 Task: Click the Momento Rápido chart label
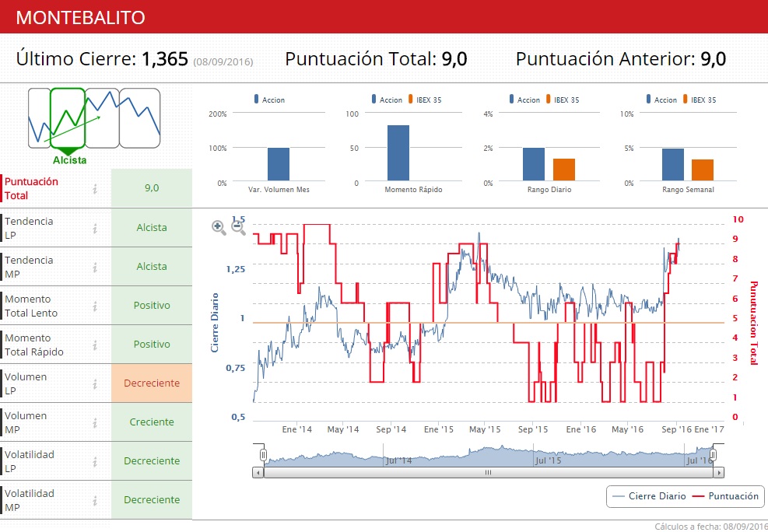413,190
